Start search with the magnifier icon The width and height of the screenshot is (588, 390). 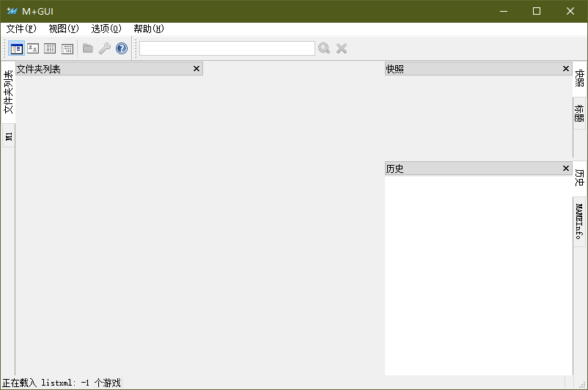point(324,48)
